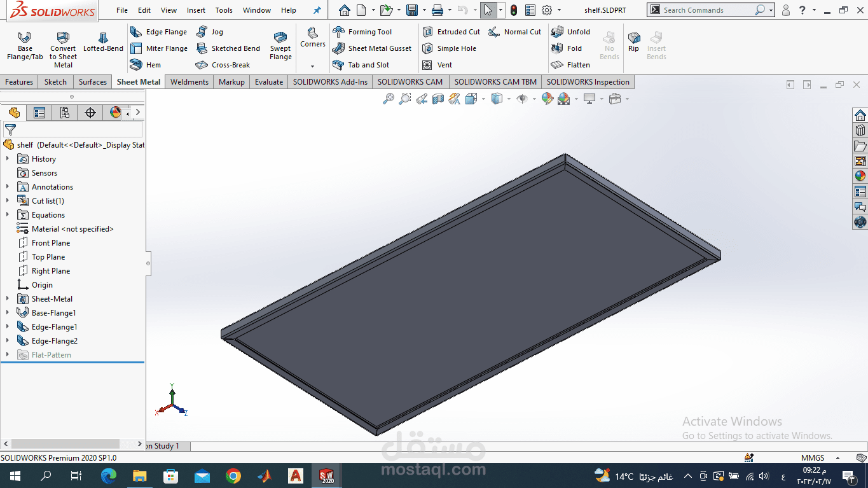Select the Miter Flange tool
The image size is (868, 488).
click(x=159, y=48)
